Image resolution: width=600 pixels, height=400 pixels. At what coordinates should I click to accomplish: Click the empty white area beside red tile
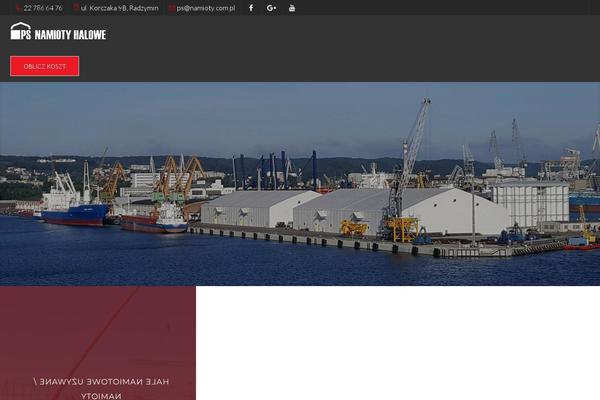[398, 343]
